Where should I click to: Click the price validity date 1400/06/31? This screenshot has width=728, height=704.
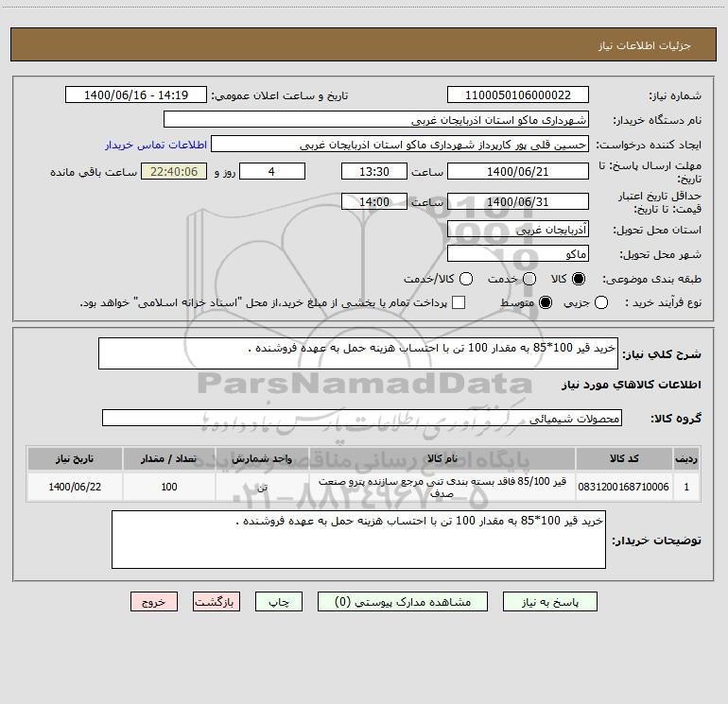(518, 201)
